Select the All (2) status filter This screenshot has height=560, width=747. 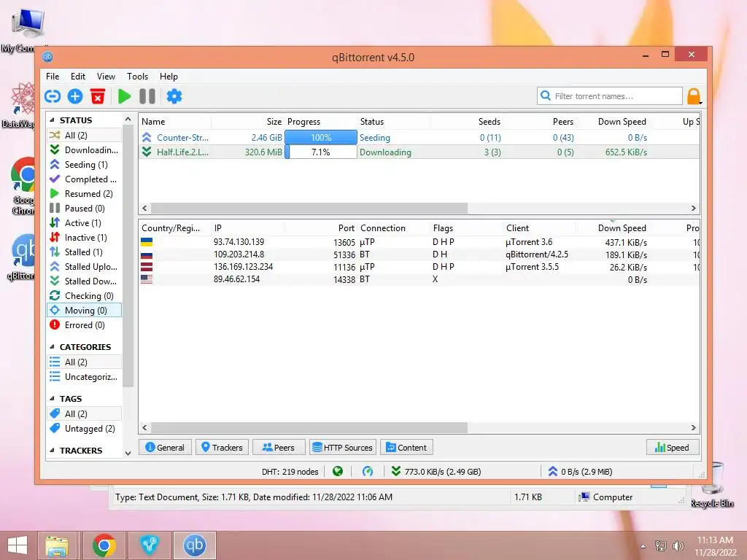pos(85,135)
